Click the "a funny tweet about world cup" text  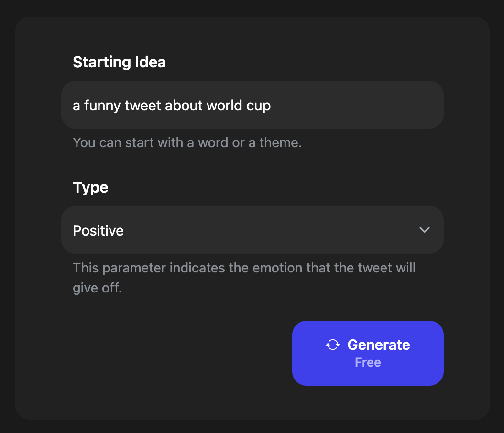pyautogui.click(x=172, y=105)
